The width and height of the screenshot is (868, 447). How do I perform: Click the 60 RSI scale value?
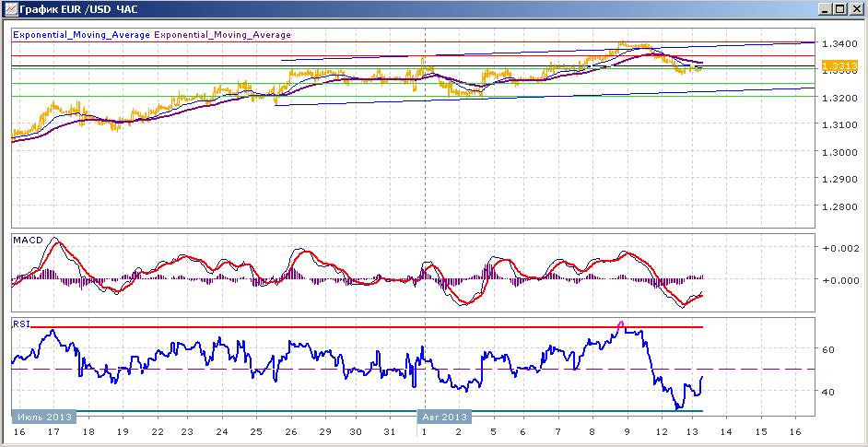pos(827,350)
